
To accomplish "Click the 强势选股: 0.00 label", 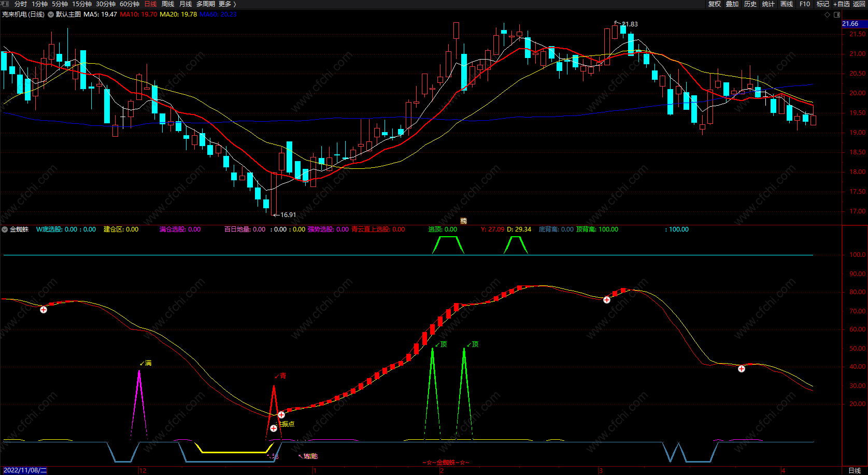I will (x=329, y=229).
